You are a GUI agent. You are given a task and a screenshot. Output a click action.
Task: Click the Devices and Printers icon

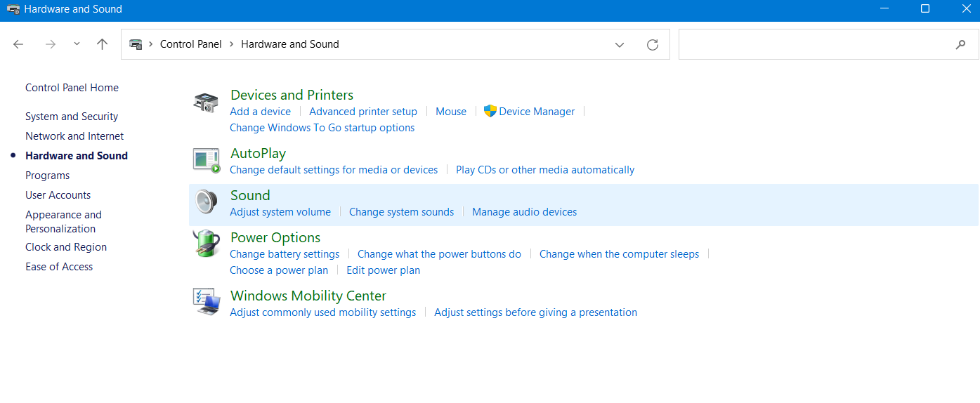pos(206,103)
